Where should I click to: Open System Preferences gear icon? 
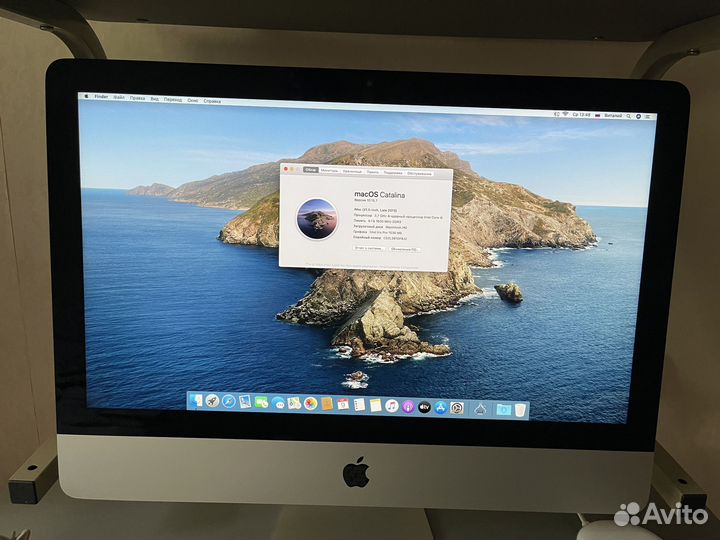point(457,408)
